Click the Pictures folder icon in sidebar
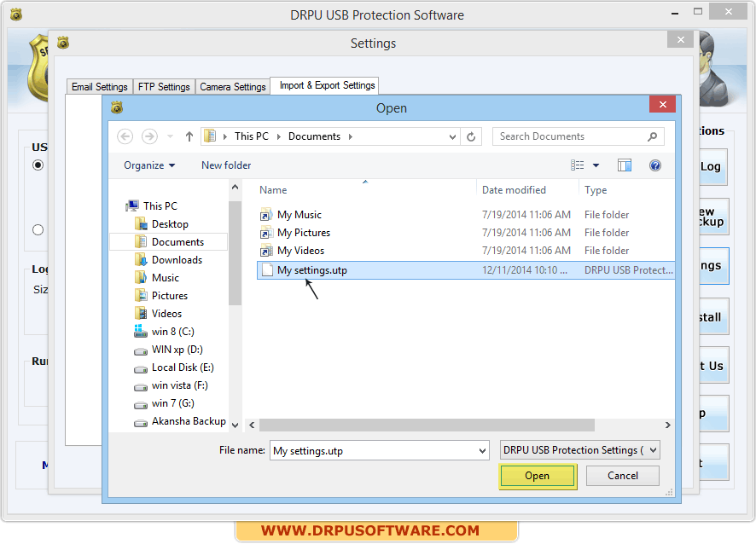Viewport: 756px width, 544px height. coord(141,295)
